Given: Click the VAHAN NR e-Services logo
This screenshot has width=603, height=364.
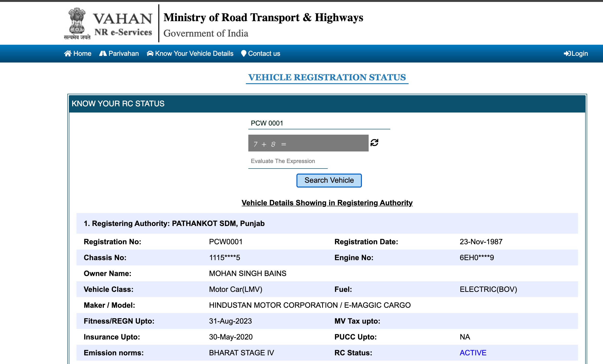Looking at the screenshot, I should click(123, 25).
